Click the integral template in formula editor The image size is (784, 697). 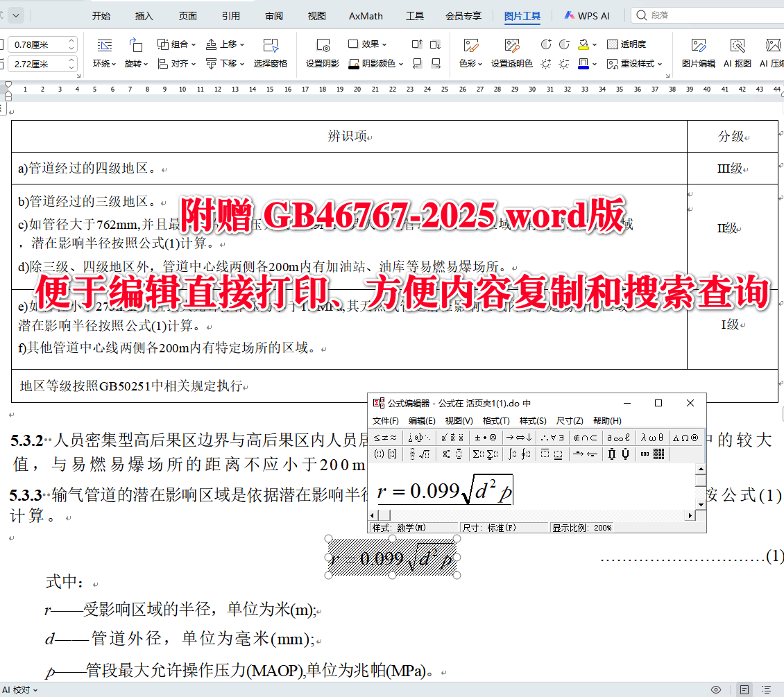click(x=513, y=453)
